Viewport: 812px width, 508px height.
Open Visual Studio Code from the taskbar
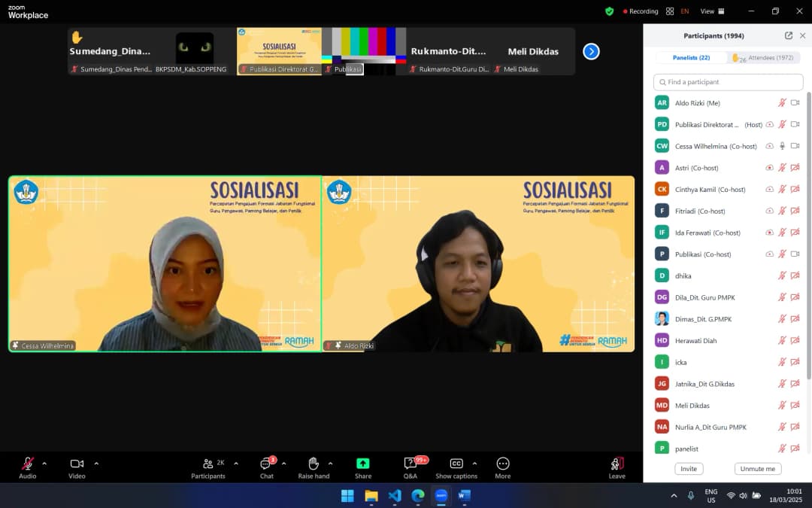click(394, 496)
